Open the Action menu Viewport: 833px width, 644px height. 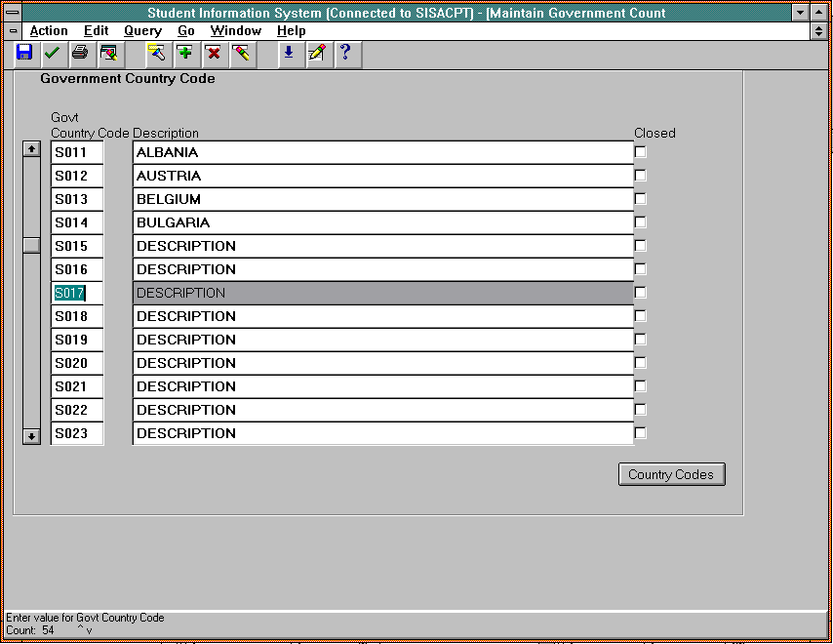point(49,31)
